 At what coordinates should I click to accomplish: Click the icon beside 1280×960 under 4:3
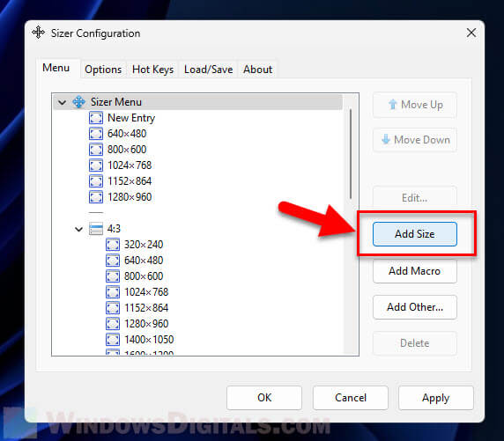pos(113,324)
